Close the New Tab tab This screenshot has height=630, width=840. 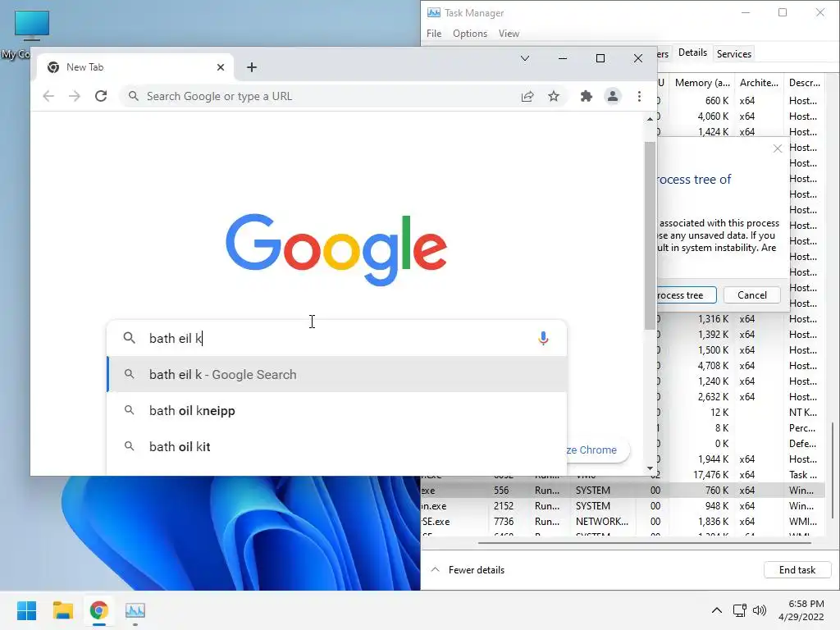(220, 67)
